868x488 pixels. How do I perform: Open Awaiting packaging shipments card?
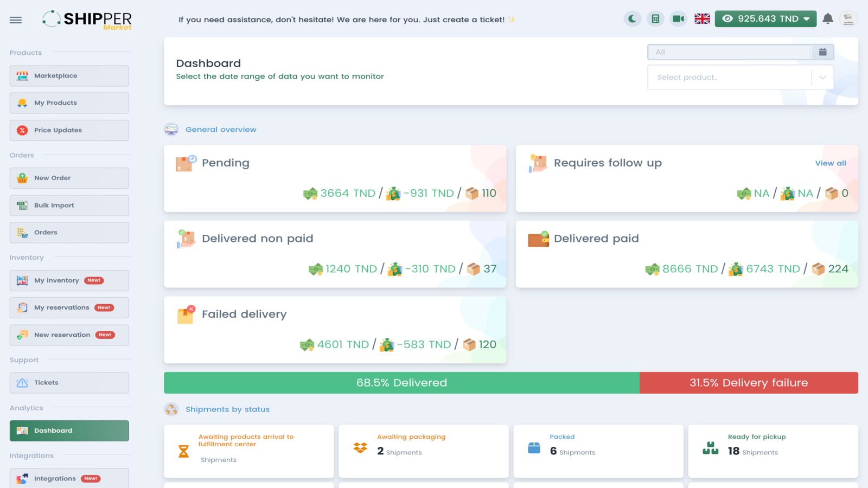[x=423, y=451]
